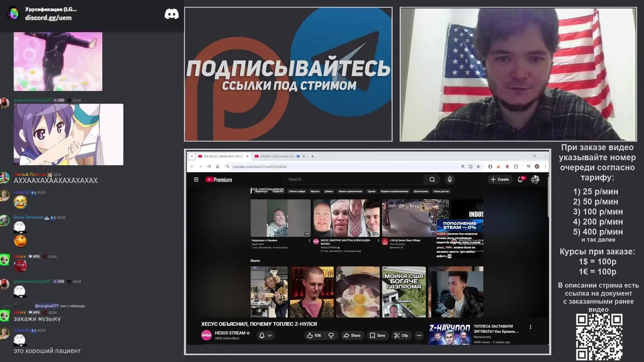Click the Discord server avatar icon
This screenshot has width=644, height=362.
pyautogui.click(x=14, y=14)
